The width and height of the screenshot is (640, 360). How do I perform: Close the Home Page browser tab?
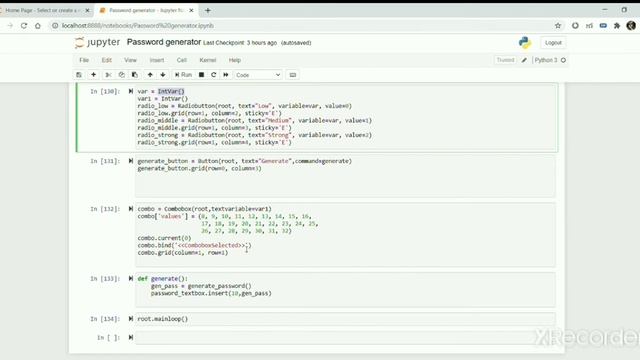[87, 10]
